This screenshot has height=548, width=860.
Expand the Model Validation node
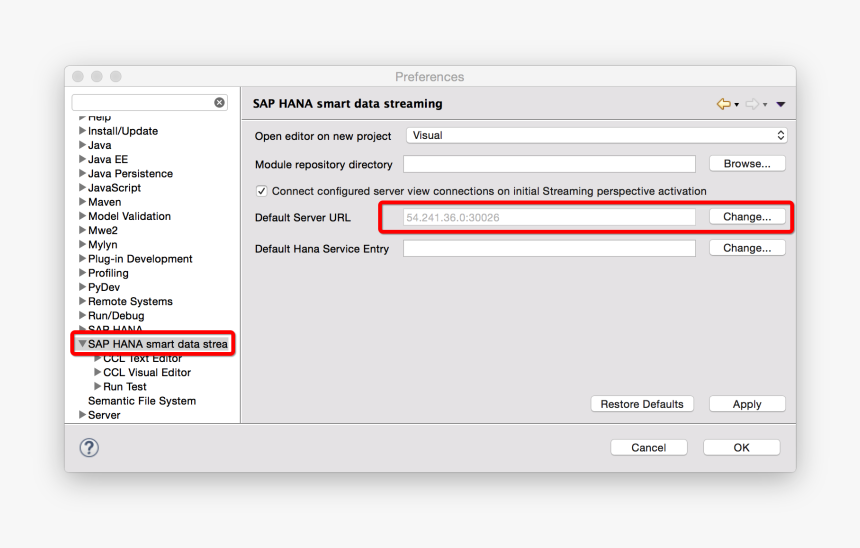pyautogui.click(x=82, y=216)
